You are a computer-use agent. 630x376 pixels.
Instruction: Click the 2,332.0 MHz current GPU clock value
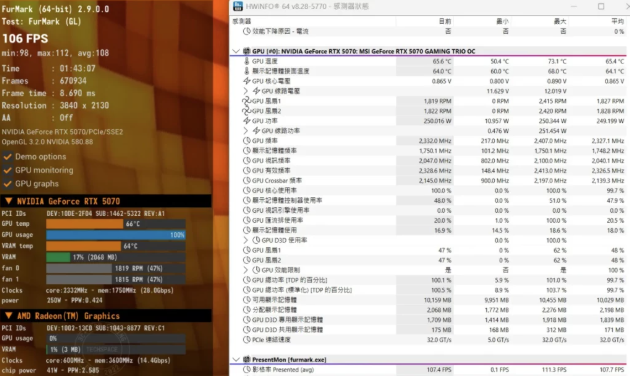pos(435,141)
